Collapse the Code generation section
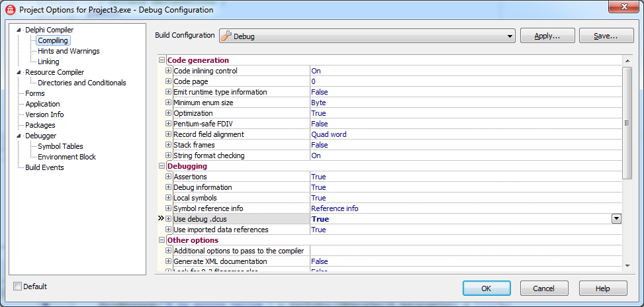Image resolution: width=644 pixels, height=307 pixels. click(x=161, y=60)
